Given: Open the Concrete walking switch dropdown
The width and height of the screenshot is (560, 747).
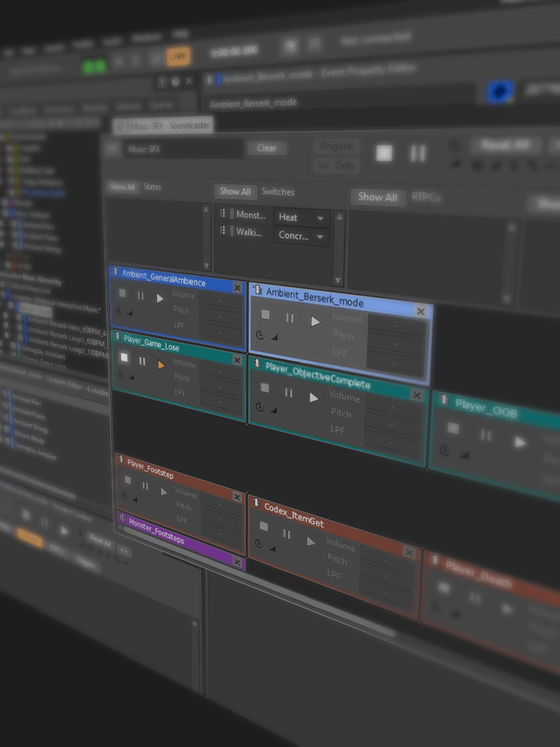Looking at the screenshot, I should coord(319,235).
